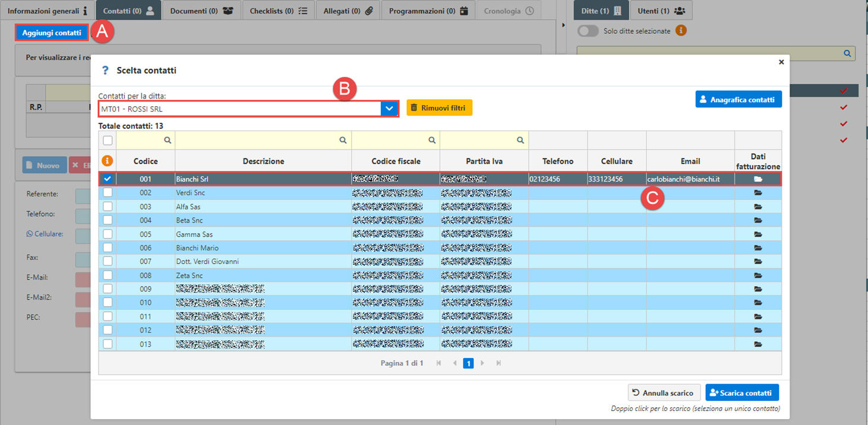The width and height of the screenshot is (868, 425).
Task: Click the help question mark beside Scelta contatti
Action: (106, 70)
